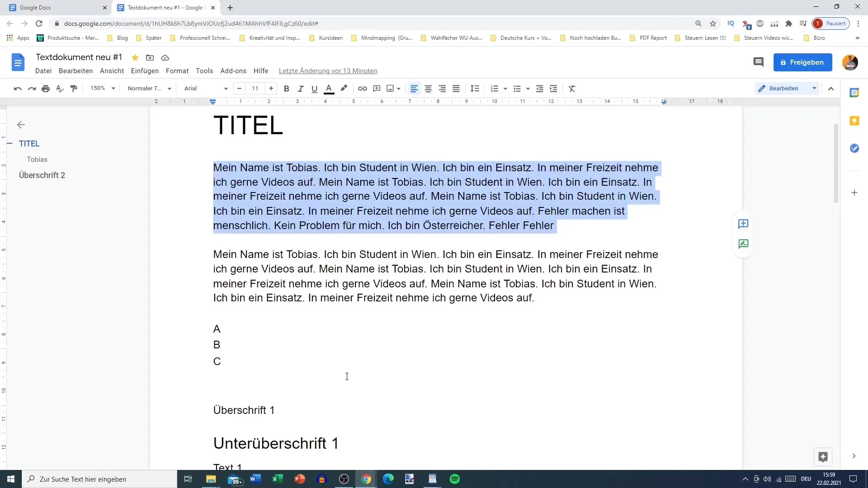Open Spotify from the taskbar
The height and width of the screenshot is (488, 868).
tap(455, 479)
